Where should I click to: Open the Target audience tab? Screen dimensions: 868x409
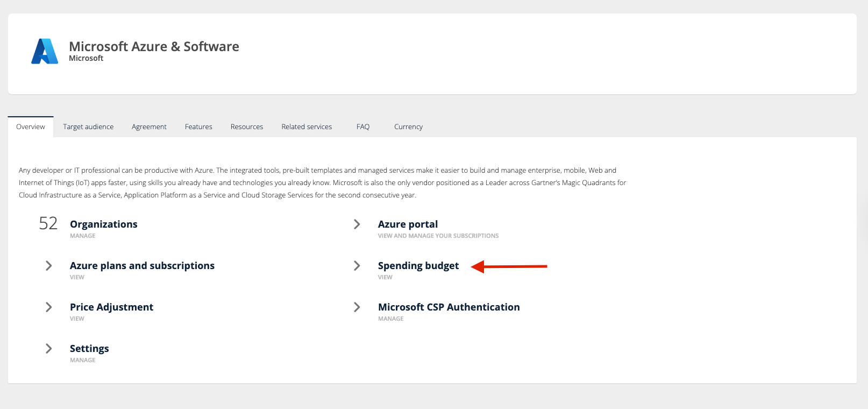point(88,127)
